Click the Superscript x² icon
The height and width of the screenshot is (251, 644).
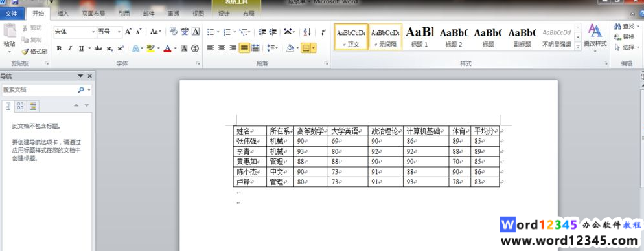121,49
